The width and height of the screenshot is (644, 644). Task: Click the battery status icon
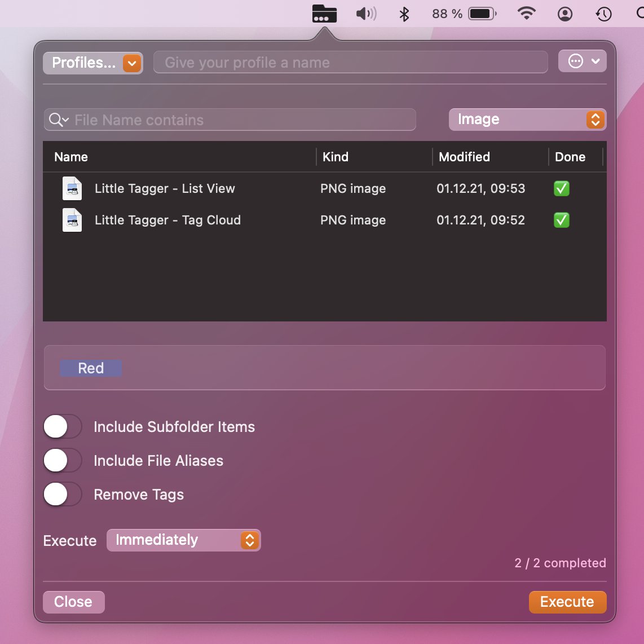point(483,14)
